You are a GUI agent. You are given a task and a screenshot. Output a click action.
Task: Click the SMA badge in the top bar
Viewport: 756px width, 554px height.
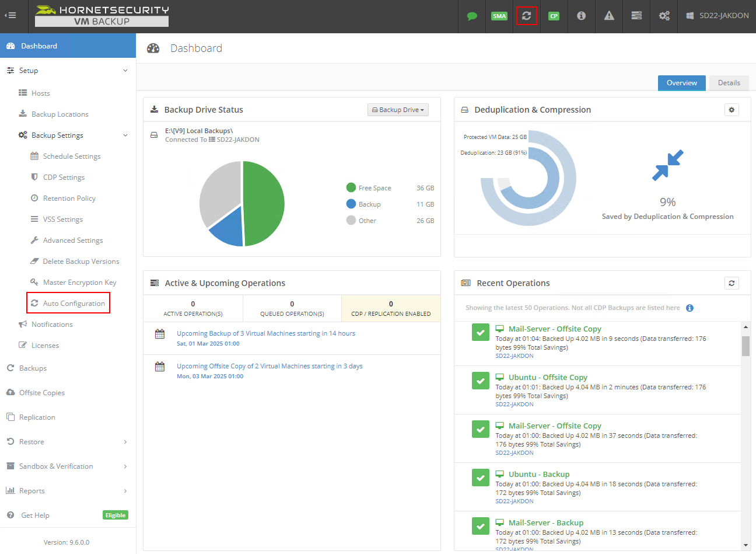click(x=499, y=16)
